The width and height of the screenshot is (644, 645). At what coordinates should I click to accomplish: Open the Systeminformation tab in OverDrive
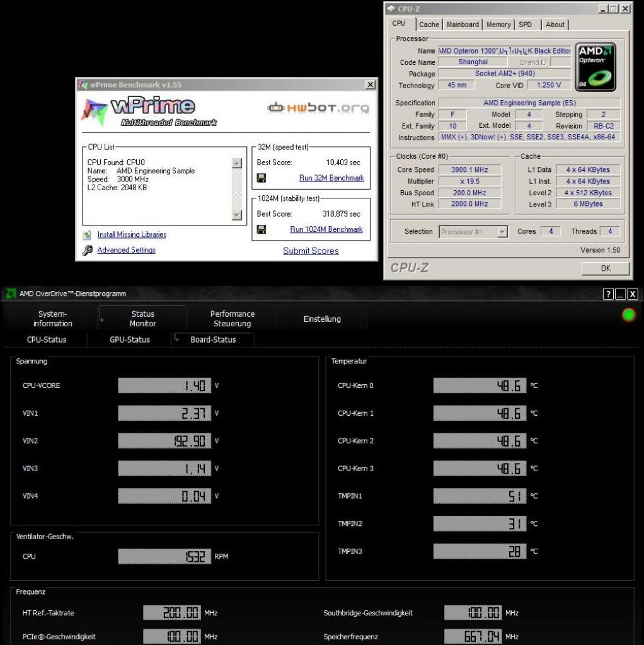(x=53, y=318)
